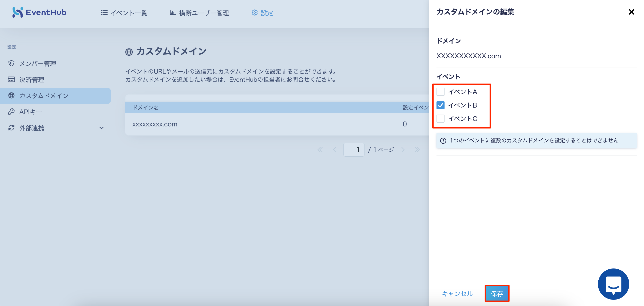Go to the next page arrow
644x306 pixels.
point(403,149)
